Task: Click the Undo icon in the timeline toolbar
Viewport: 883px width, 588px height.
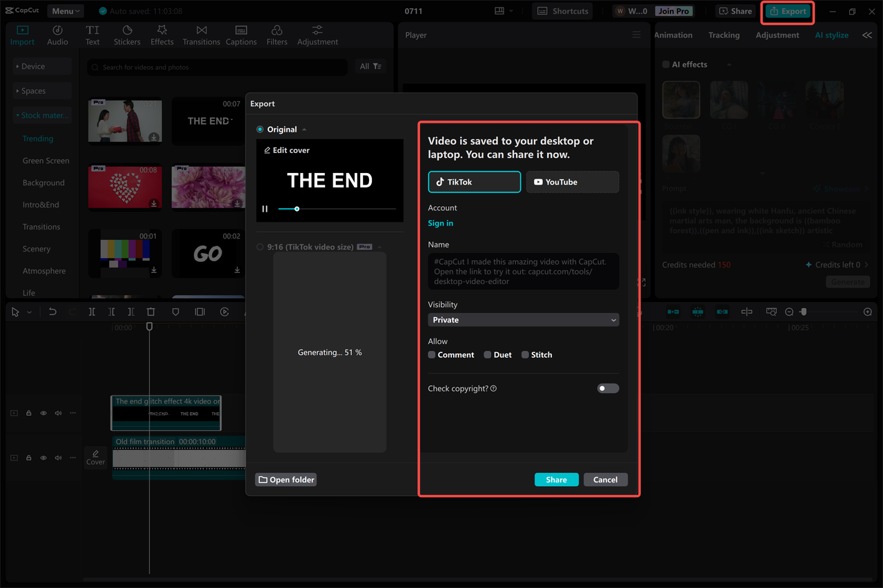Action: coord(53,312)
